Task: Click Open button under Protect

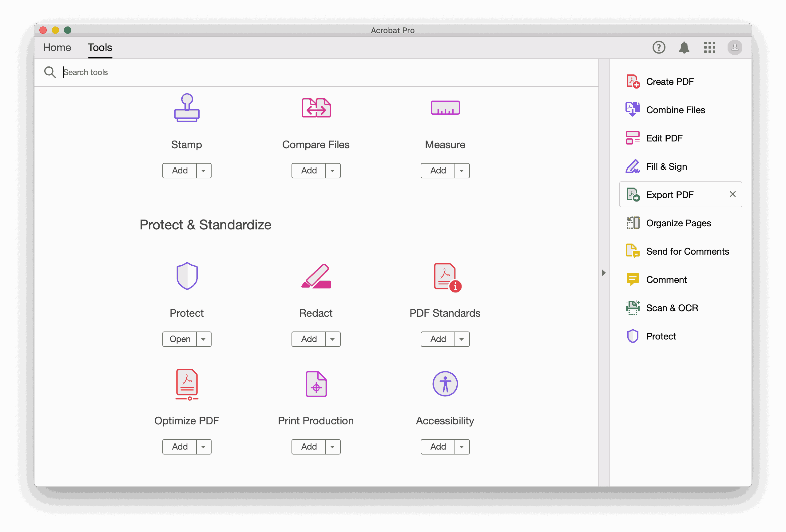Action: click(x=180, y=339)
